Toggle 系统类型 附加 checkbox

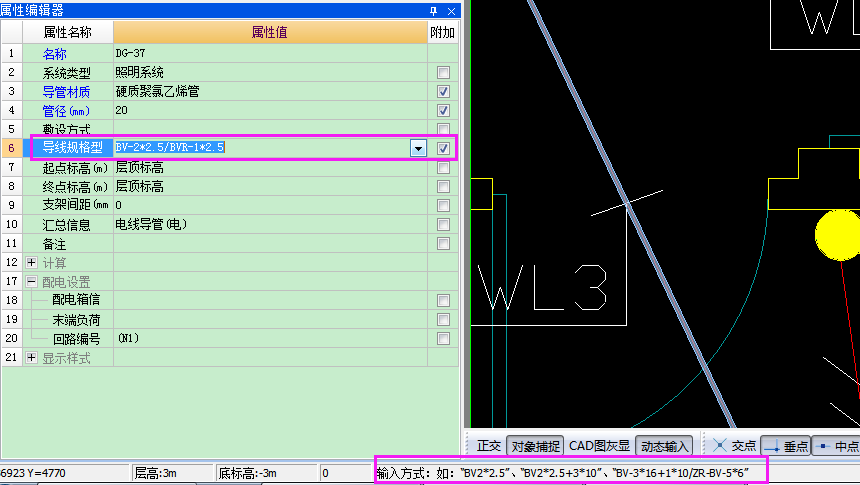tap(443, 72)
